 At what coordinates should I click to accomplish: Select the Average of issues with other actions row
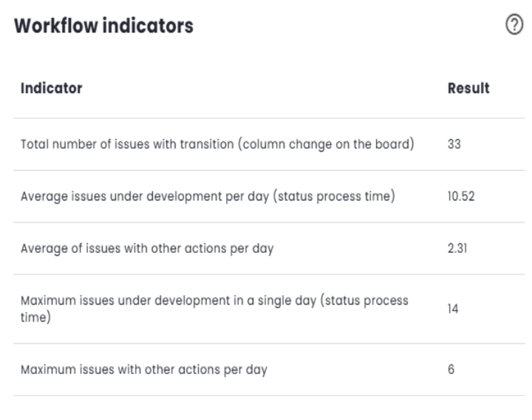click(147, 248)
